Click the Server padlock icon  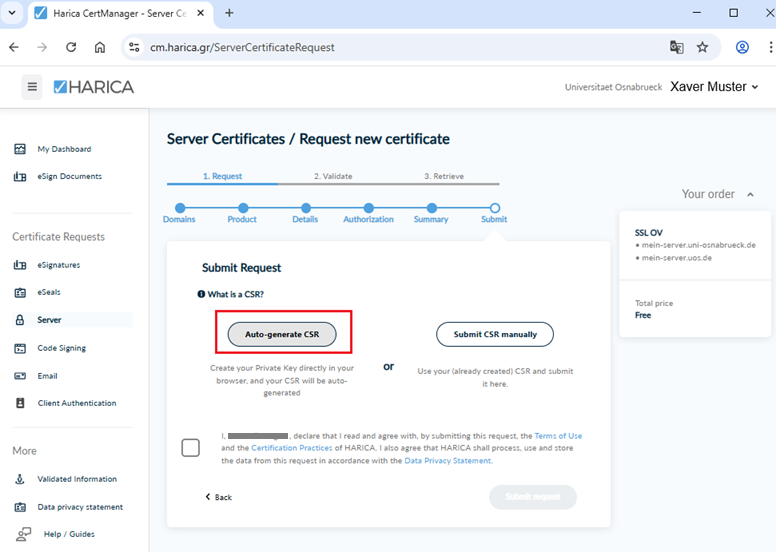tap(20, 320)
